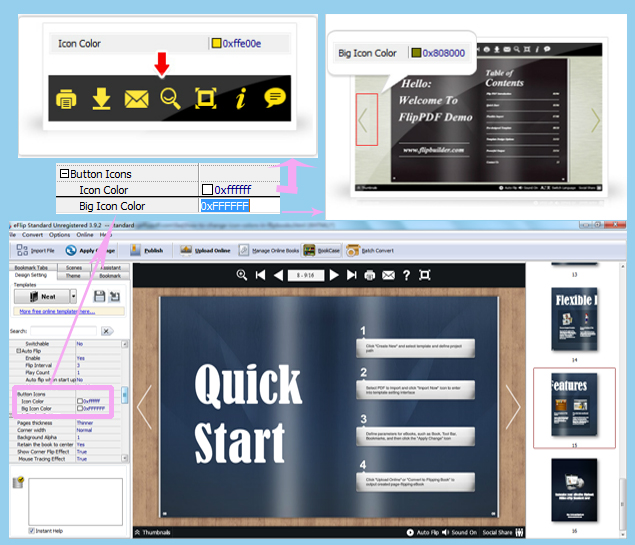Click the Import File toolbar icon

pos(22,250)
